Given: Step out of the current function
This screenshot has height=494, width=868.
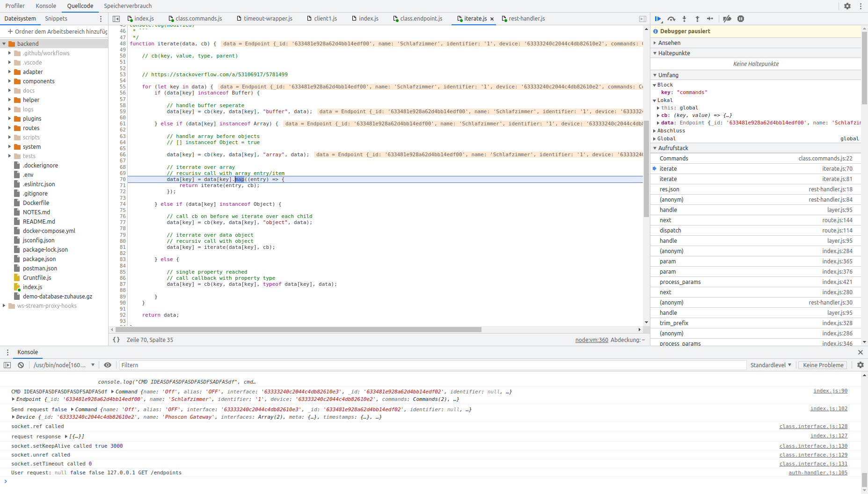Looking at the screenshot, I should 697,19.
